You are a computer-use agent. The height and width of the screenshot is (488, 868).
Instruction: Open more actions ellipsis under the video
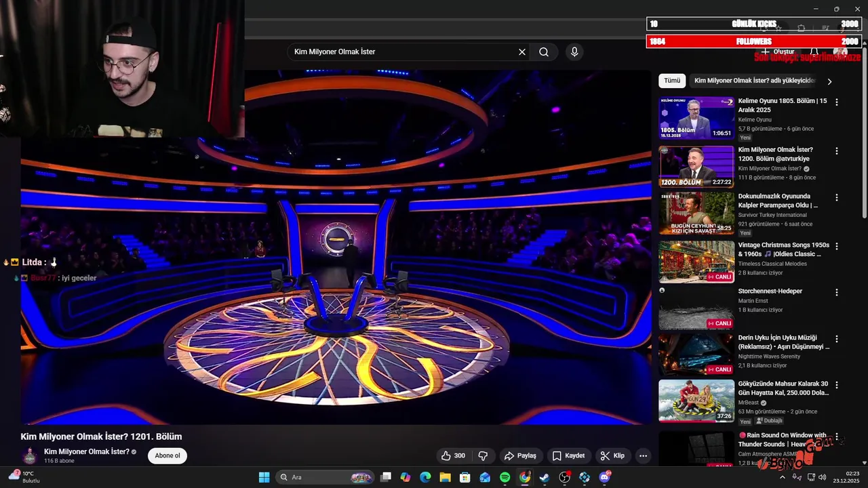coord(643,455)
